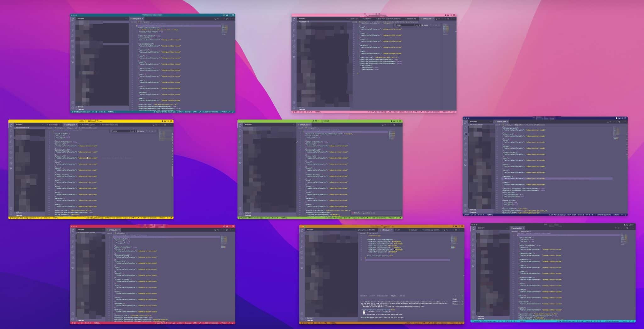Click Spaces: 2 in the pink window's status bar
The width and height of the screenshot is (644, 329).
pyautogui.click(x=410, y=111)
